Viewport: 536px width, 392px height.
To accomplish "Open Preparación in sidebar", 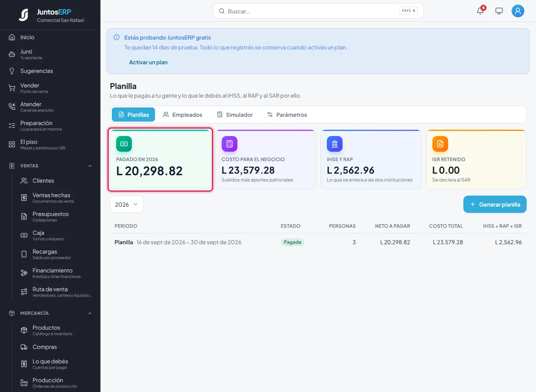I will [50, 125].
